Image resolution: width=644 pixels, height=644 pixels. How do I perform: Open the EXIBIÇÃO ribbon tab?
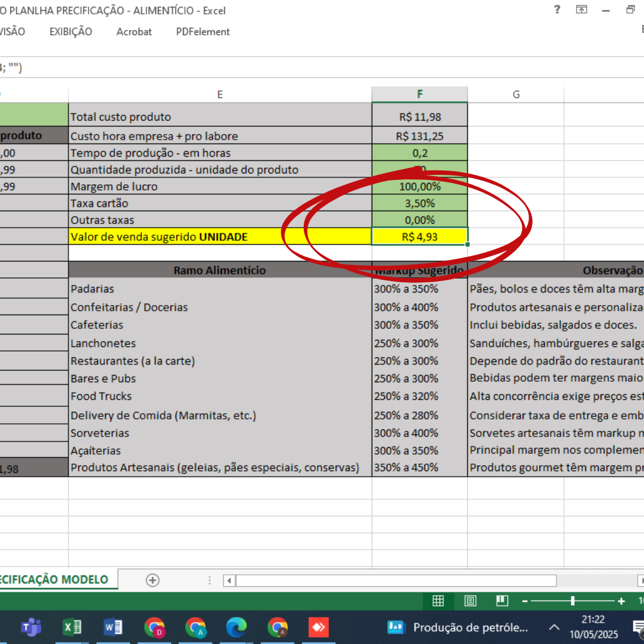70,31
